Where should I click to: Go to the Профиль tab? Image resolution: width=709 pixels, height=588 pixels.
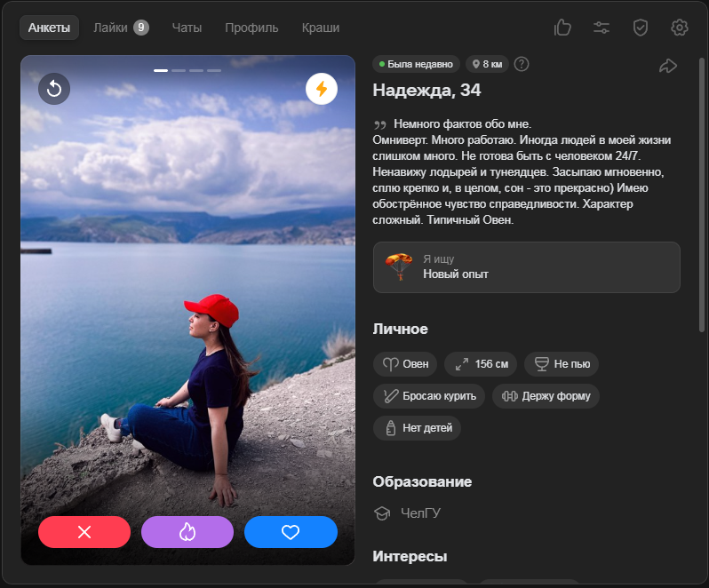pyautogui.click(x=251, y=28)
